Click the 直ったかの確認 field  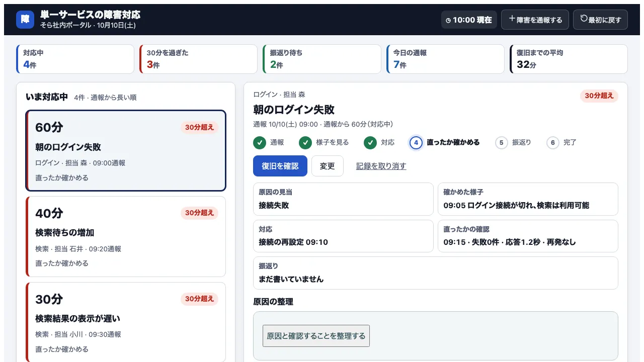click(x=528, y=236)
